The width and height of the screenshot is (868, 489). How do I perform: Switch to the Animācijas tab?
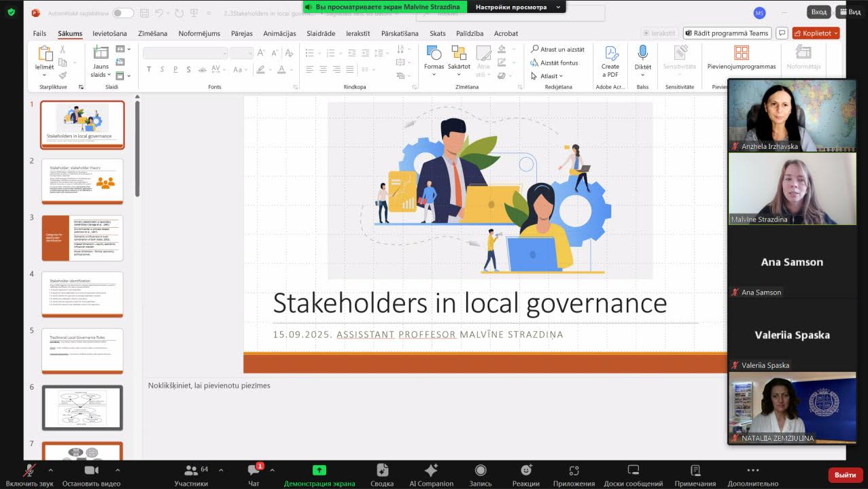[x=279, y=33]
